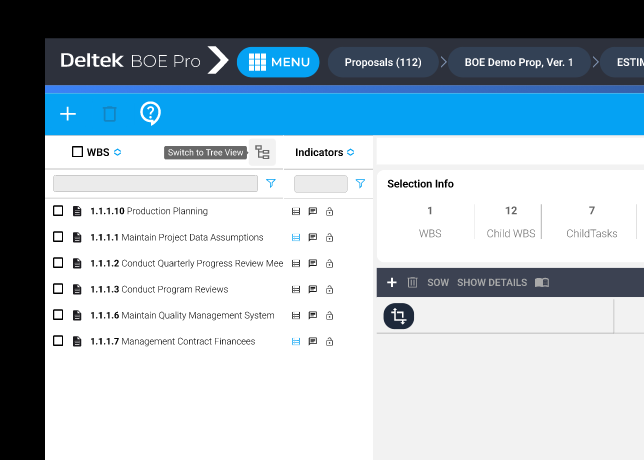Click the Indicators filter text field
The image size is (644, 460).
click(x=321, y=184)
